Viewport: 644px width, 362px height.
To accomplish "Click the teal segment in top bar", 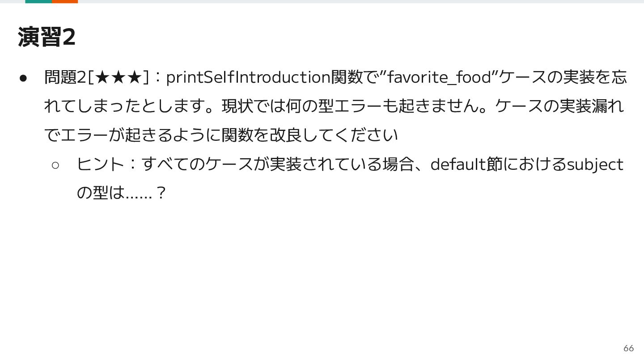I will 38,1.
